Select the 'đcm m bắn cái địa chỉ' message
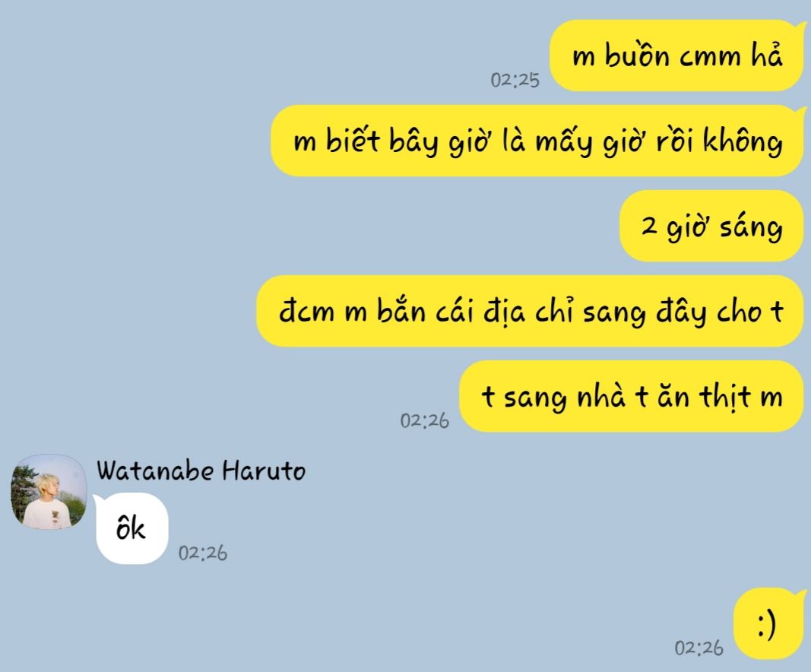 (530, 311)
